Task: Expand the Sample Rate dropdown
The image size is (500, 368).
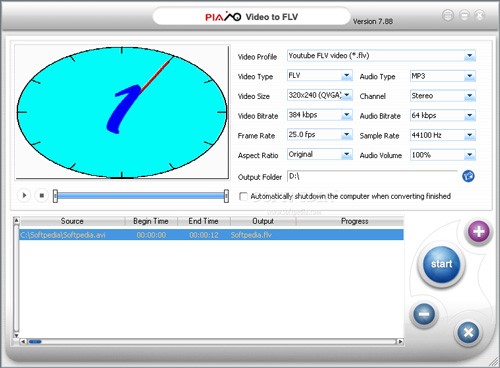Action: [x=469, y=135]
